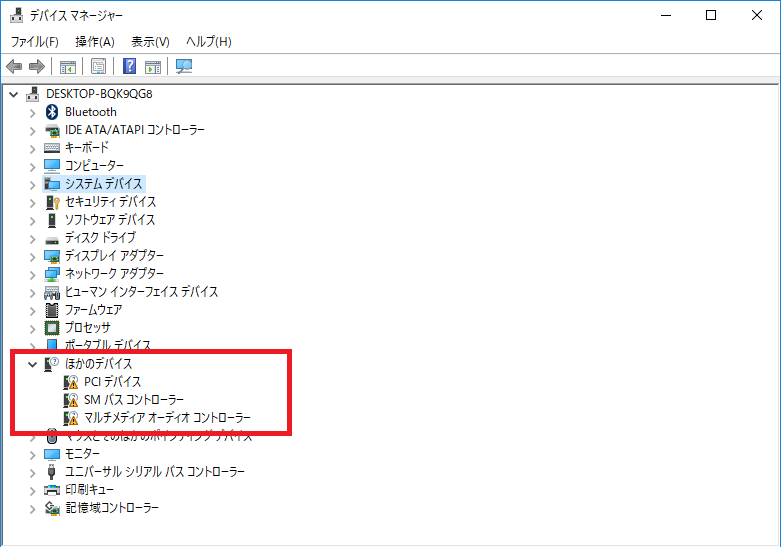
Task: Select SM バス コントローラー device
Action: (x=133, y=400)
